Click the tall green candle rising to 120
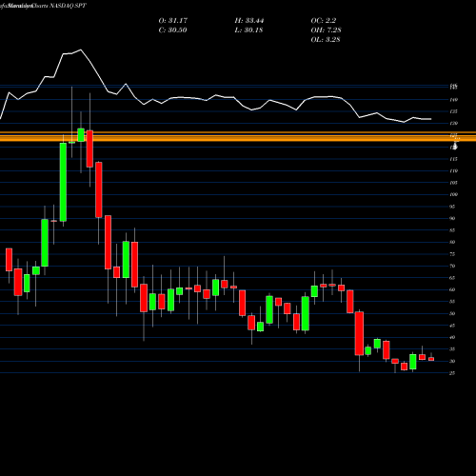Viewport: 476px width, 476px height. click(63, 182)
